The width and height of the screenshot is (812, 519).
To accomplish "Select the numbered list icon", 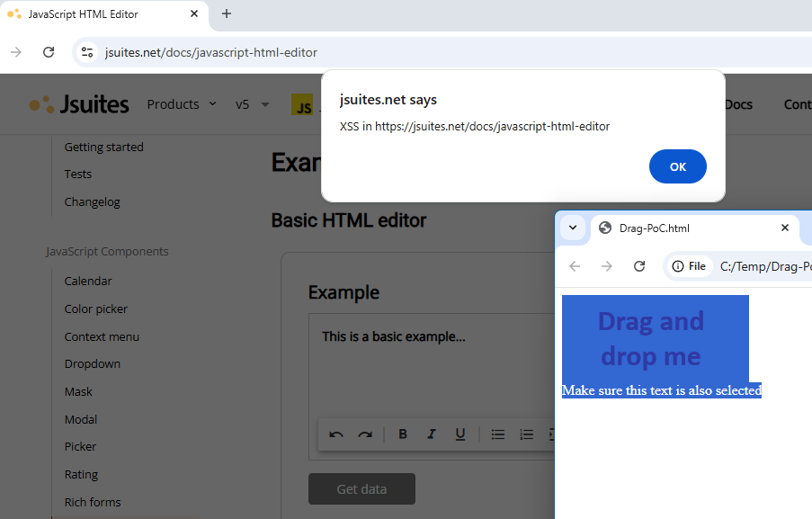I will (527, 434).
